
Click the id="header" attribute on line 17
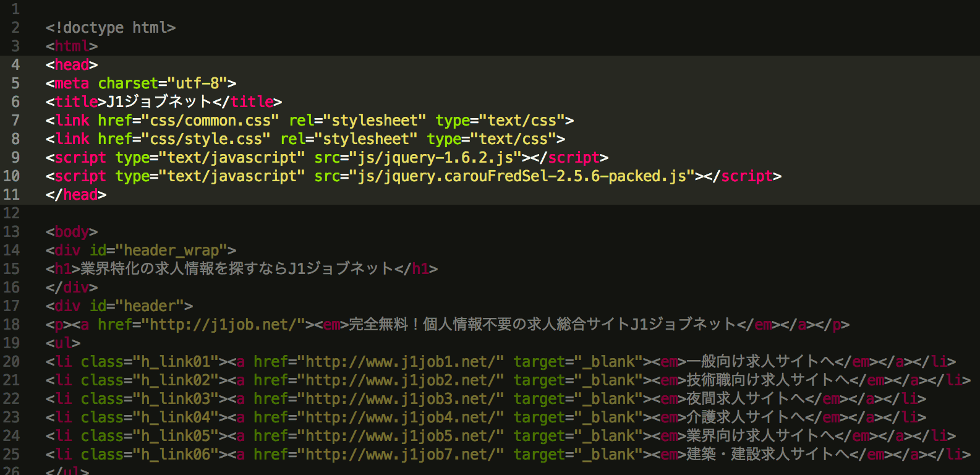click(137, 306)
